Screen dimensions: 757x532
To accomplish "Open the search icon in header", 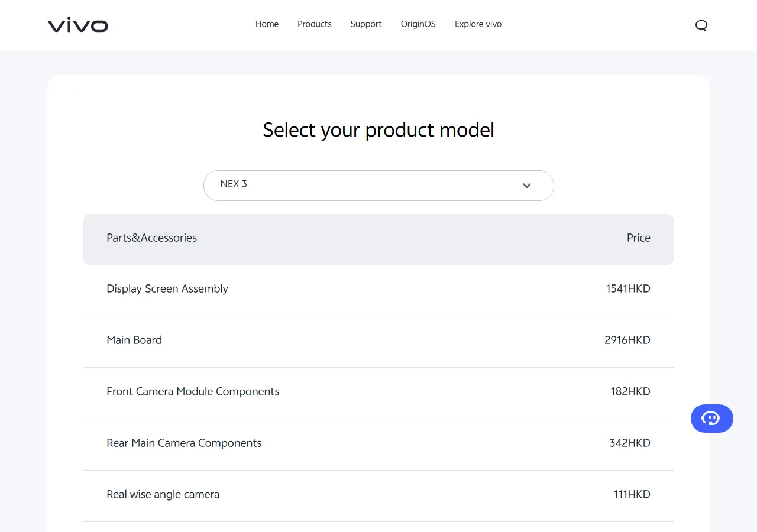I will (x=701, y=25).
